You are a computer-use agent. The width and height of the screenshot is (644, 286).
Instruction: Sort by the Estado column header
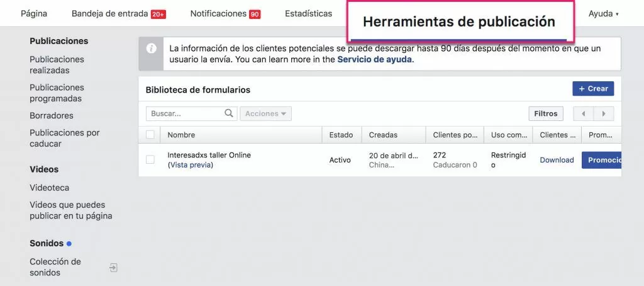[341, 135]
